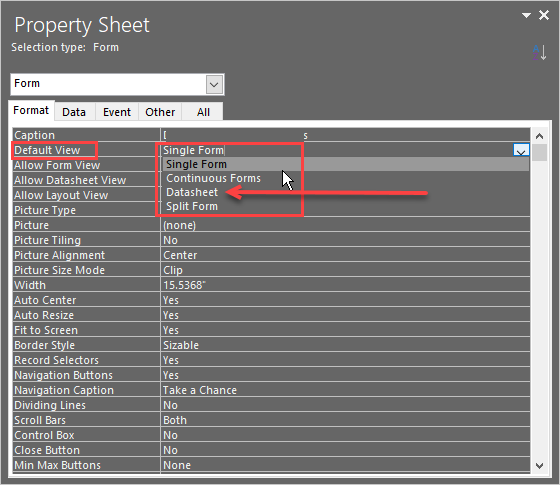Expand the Form object selector dropdown
This screenshot has height=485, width=560.
point(214,85)
